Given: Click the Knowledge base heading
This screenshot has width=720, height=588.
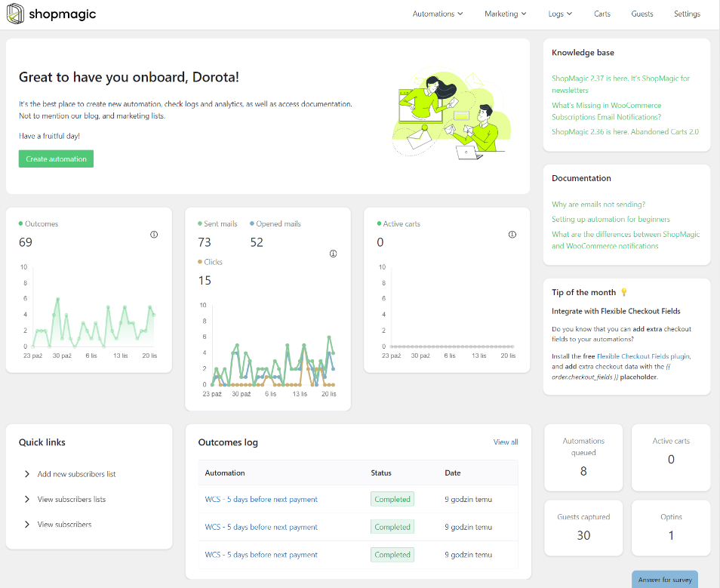Looking at the screenshot, I should [583, 53].
